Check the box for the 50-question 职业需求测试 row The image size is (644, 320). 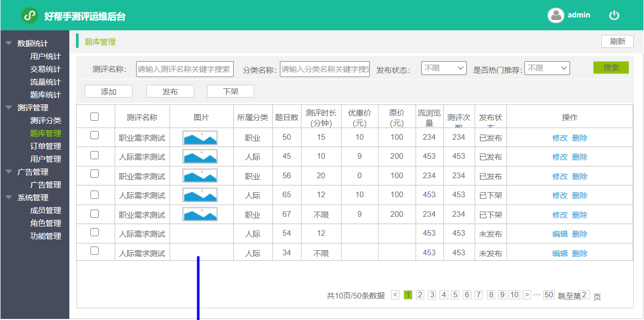94,135
